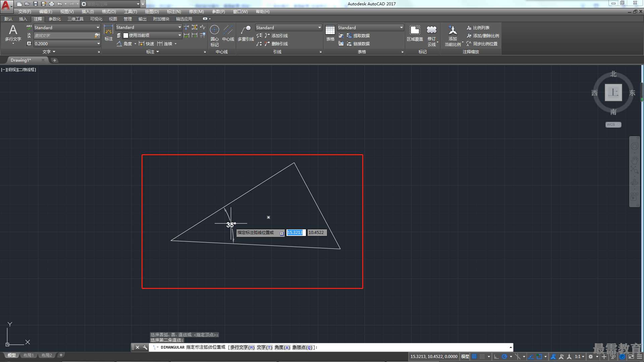Click the white layer color swatch
Image resolution: width=644 pixels, height=362 pixels.
click(x=126, y=36)
